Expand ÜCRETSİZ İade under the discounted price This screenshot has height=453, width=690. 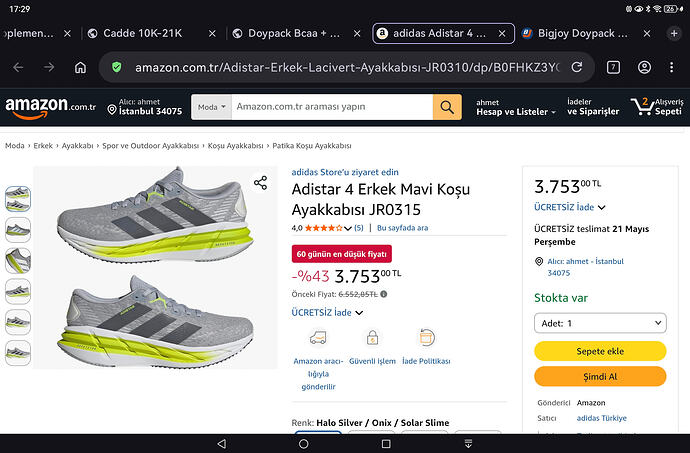point(327,313)
